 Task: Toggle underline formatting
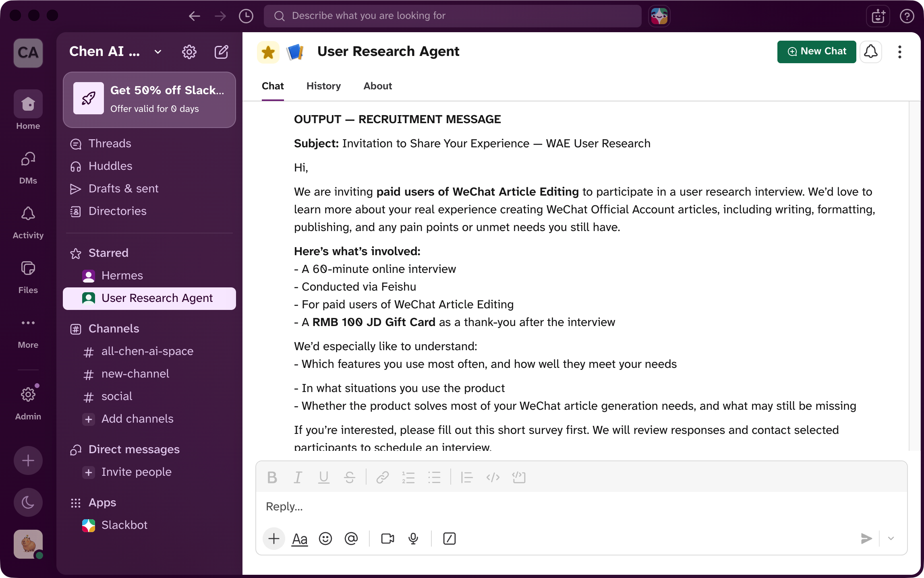(x=323, y=478)
